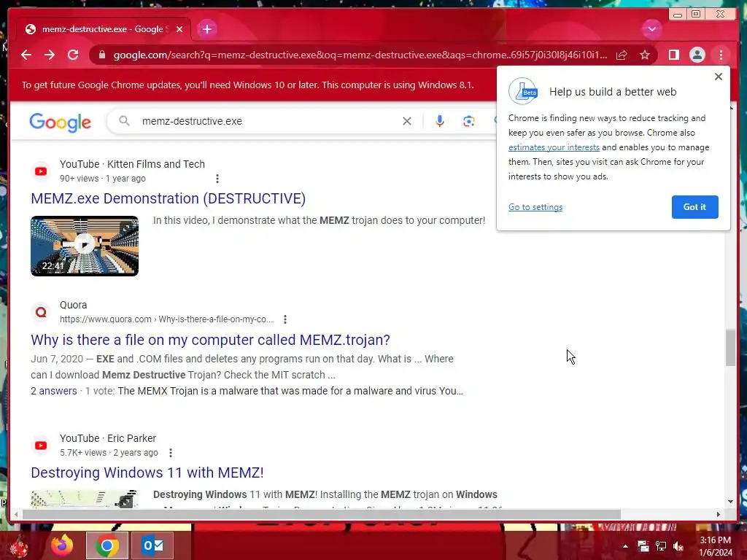Start voice search with the microphone icon
The height and width of the screenshot is (560, 747).
click(x=440, y=121)
